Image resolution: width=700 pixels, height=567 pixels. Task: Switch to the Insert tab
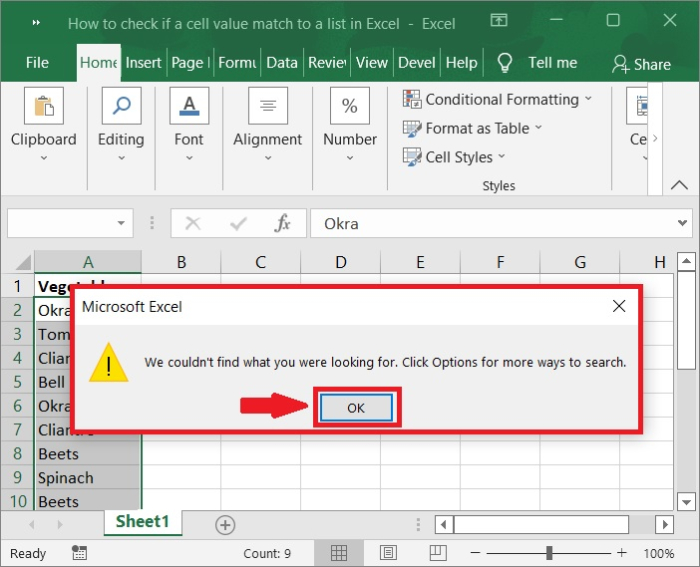(143, 63)
